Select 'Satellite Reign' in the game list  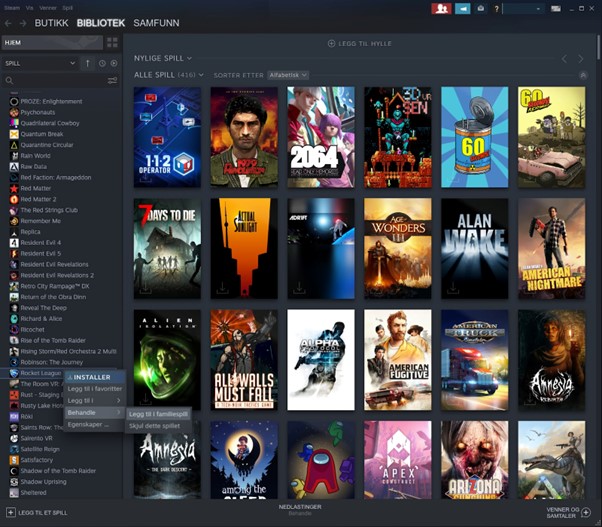(40, 449)
